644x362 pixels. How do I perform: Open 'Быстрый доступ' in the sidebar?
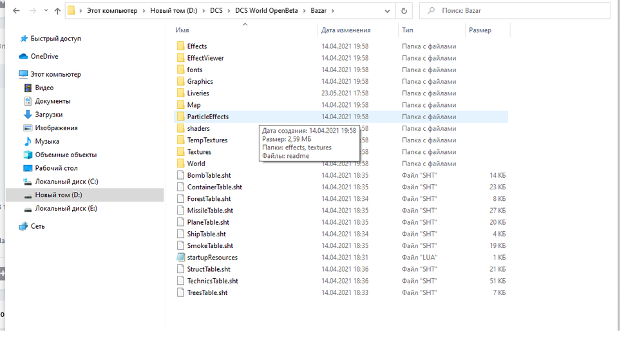coord(56,38)
